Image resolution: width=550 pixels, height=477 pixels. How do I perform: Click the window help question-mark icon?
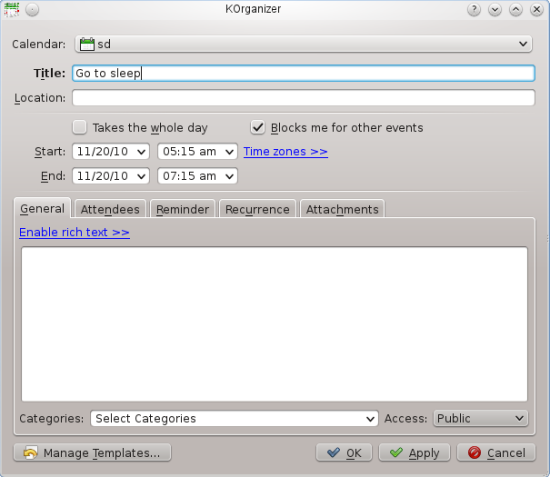pos(474,9)
